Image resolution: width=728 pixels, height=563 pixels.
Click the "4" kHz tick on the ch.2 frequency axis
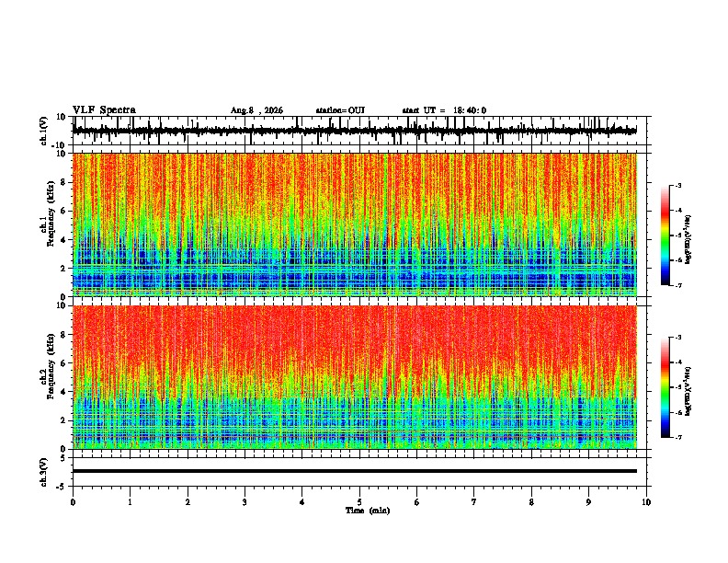tap(63, 392)
